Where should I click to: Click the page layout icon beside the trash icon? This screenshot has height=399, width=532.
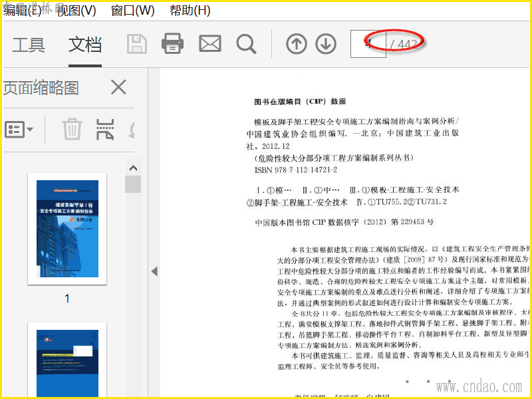tap(105, 129)
